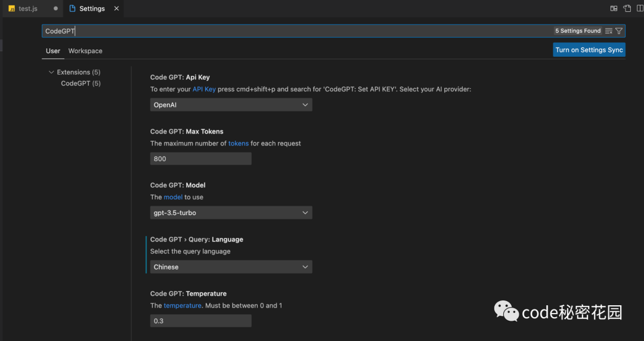The image size is (644, 341).
Task: Open Settings JSON file icon
Action: click(627, 8)
